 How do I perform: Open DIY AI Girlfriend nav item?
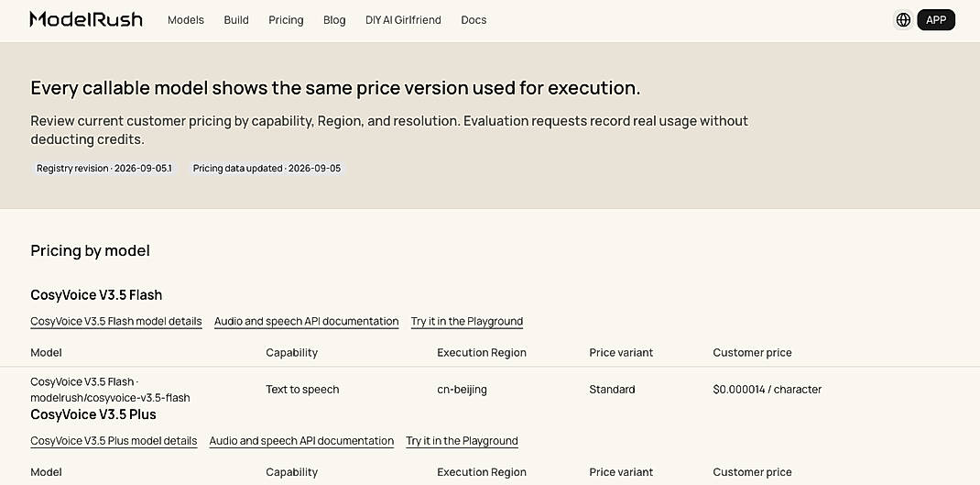pos(403,20)
